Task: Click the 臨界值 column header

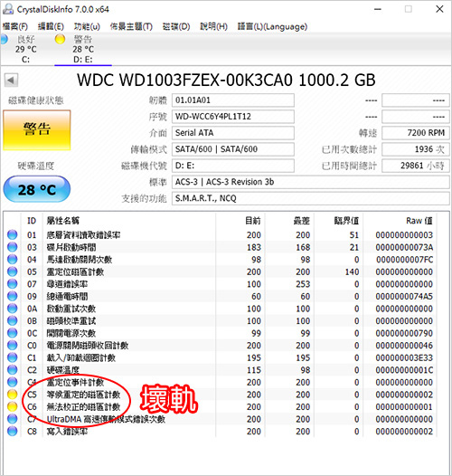Action: click(347, 221)
